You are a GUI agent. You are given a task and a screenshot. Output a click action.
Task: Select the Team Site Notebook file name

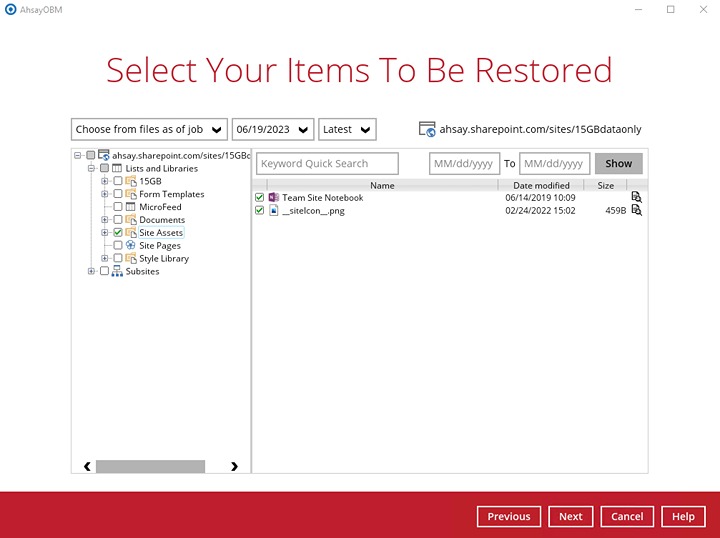pyautogui.click(x=322, y=197)
